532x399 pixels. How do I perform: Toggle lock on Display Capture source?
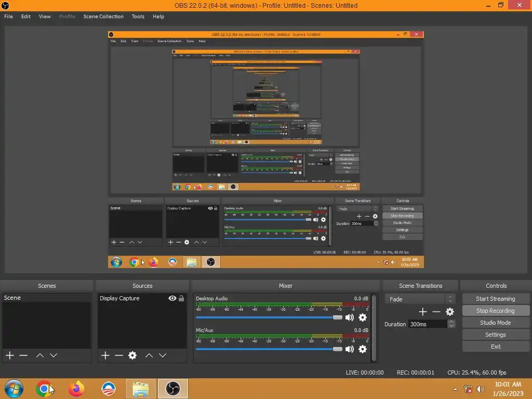pyautogui.click(x=181, y=298)
